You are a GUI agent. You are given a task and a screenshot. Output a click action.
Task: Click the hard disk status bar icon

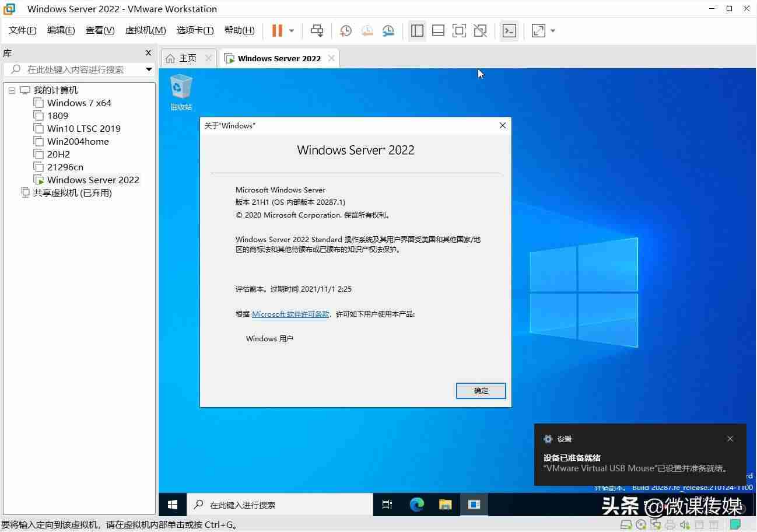click(x=626, y=524)
